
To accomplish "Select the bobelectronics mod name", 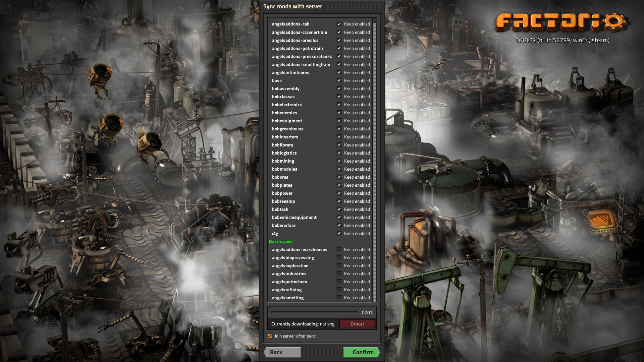I will coord(287,105).
